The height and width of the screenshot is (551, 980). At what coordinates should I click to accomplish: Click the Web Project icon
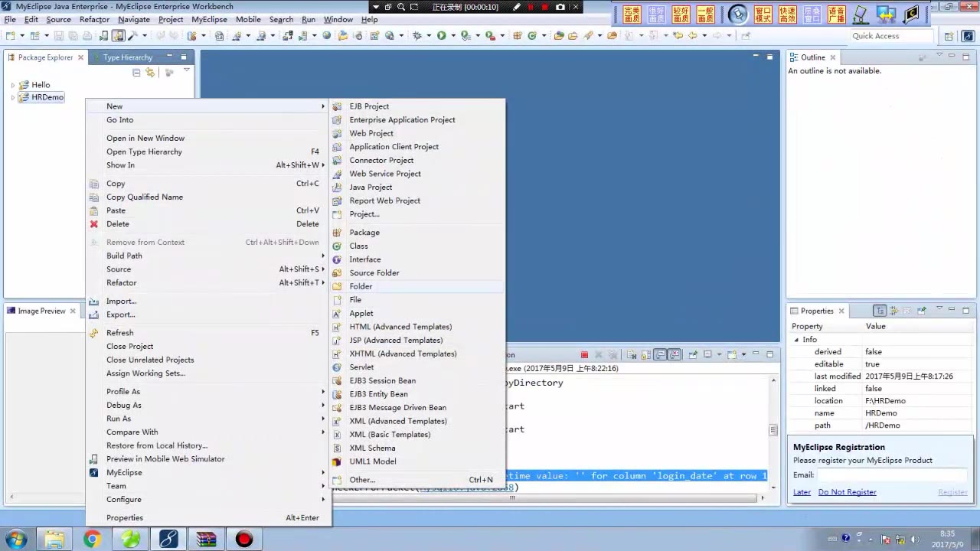[x=337, y=133]
